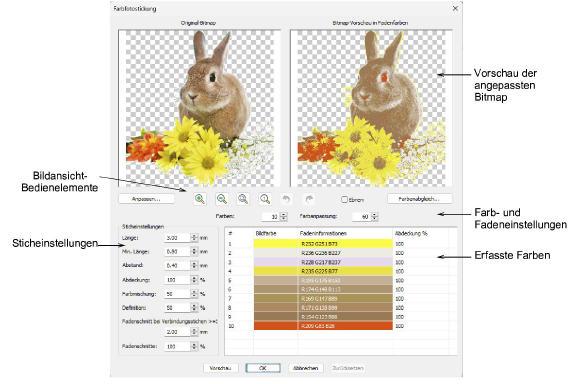The height and width of the screenshot is (384, 572).
Task: Click the Abdeckung % value of row 4
Action: point(399,271)
